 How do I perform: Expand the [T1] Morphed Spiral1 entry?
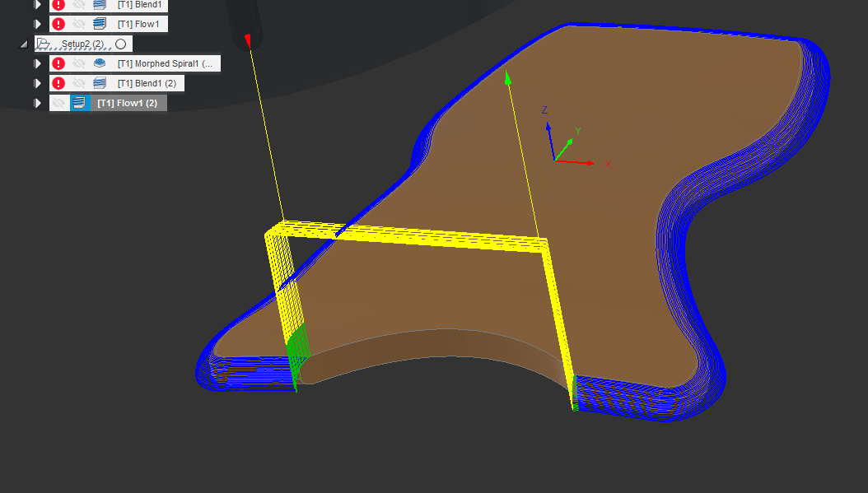click(38, 63)
